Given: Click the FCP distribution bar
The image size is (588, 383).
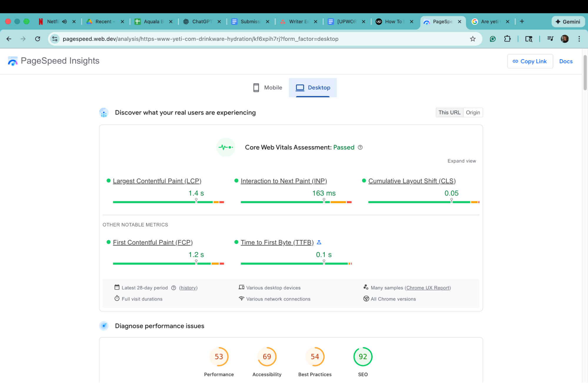Looking at the screenshot, I should [x=168, y=263].
